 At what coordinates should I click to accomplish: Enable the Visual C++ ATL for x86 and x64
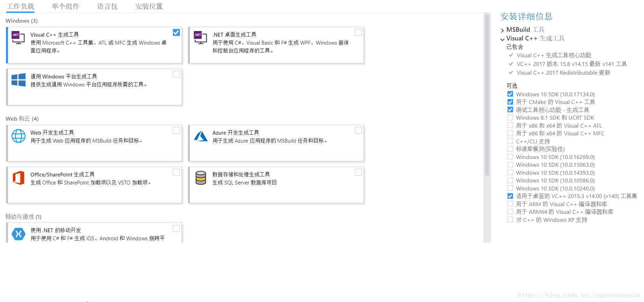pos(510,125)
